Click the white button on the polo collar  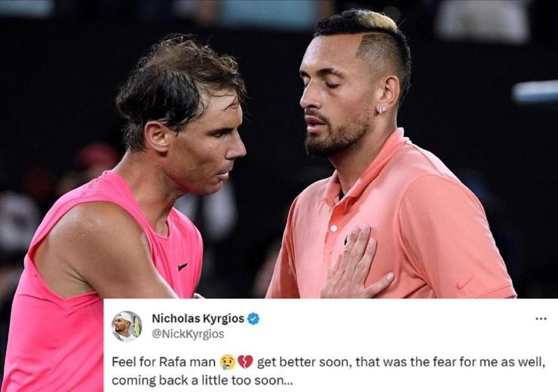click(334, 229)
